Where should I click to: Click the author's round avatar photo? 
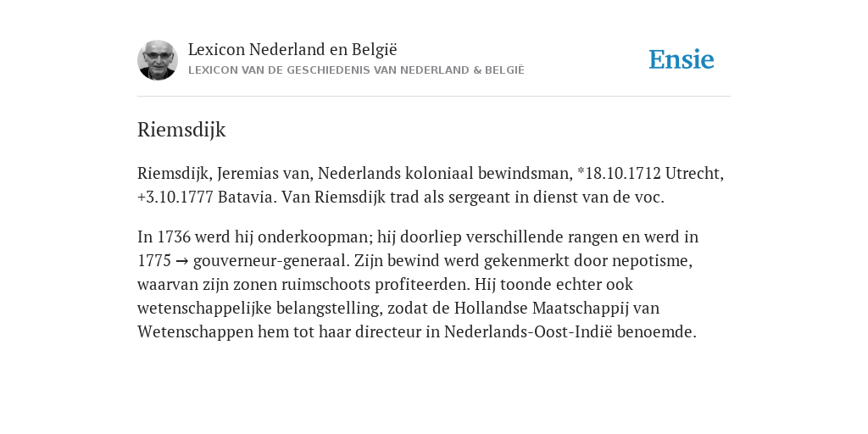click(x=158, y=60)
